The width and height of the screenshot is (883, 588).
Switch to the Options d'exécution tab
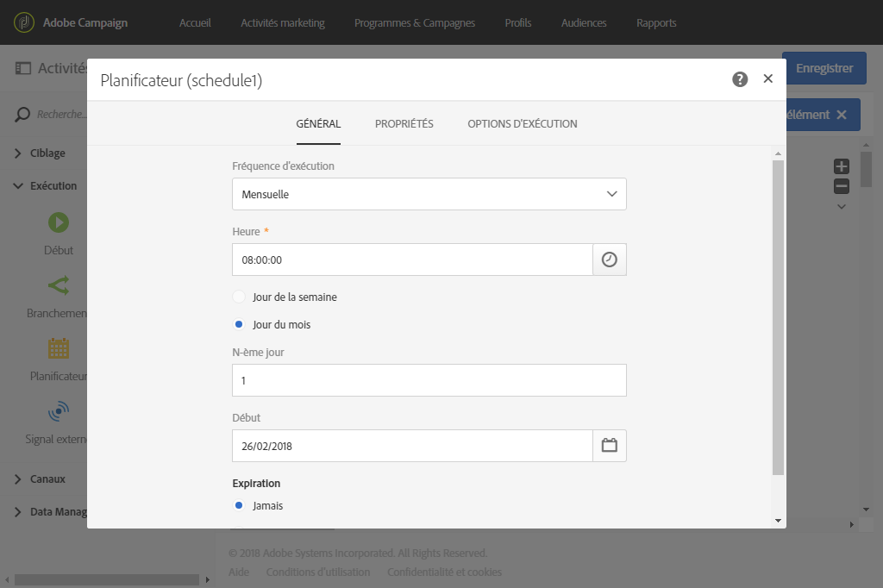tap(522, 124)
